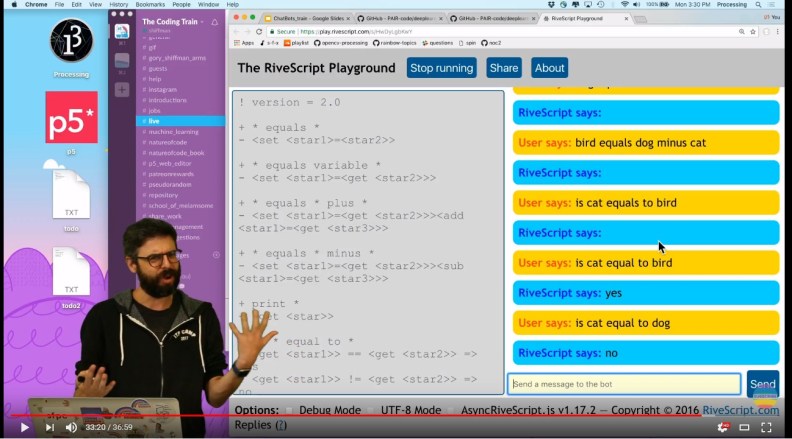Screen dimensions: 792x439
Task: Open the rainbow-topics bookmark
Action: (x=394, y=43)
